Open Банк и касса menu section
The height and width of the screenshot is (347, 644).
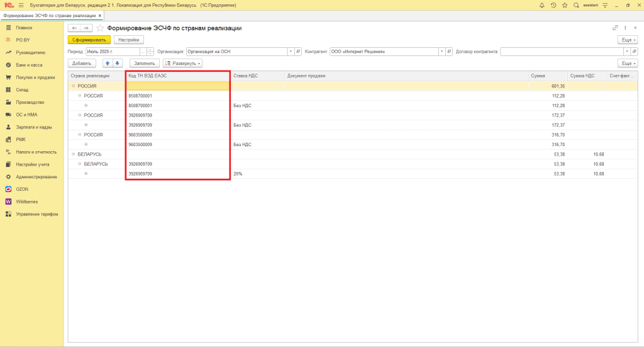[29, 65]
